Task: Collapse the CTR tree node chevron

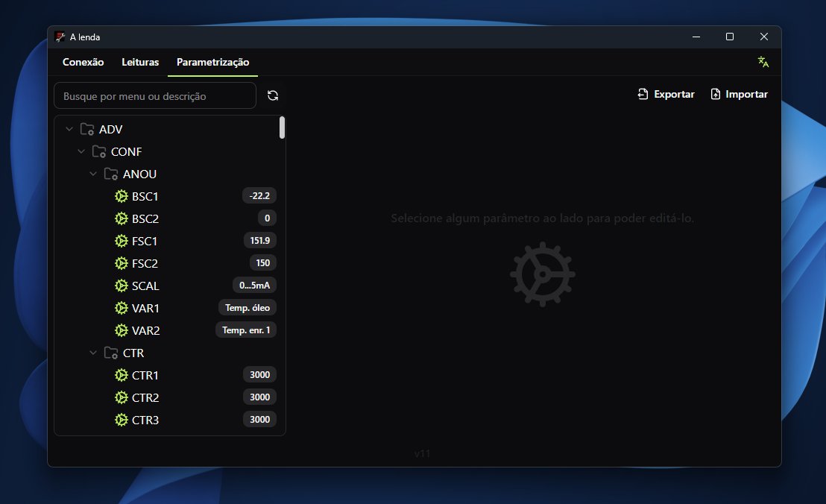Action: click(x=93, y=353)
